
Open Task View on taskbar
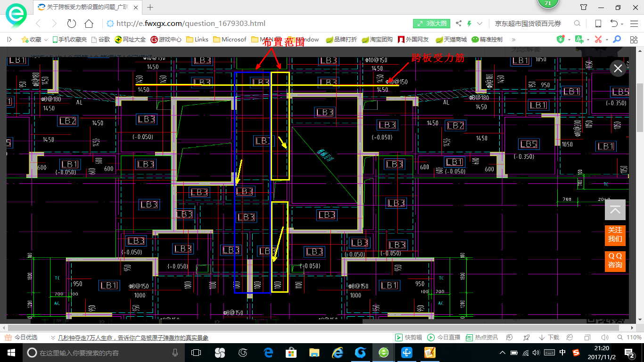coord(196,353)
